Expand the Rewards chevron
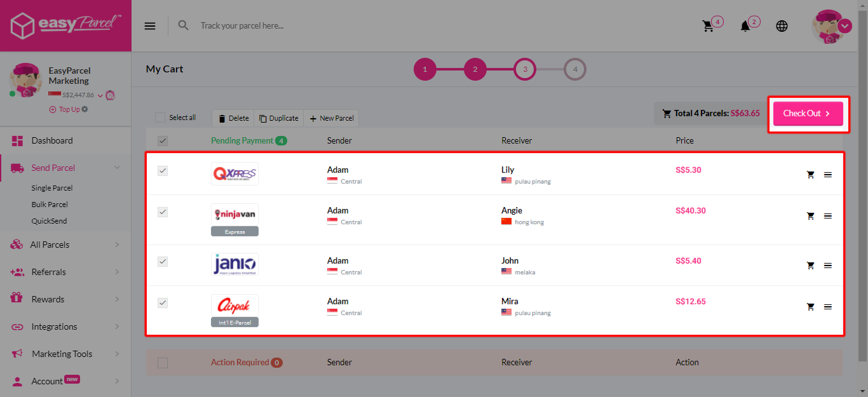 (117, 299)
